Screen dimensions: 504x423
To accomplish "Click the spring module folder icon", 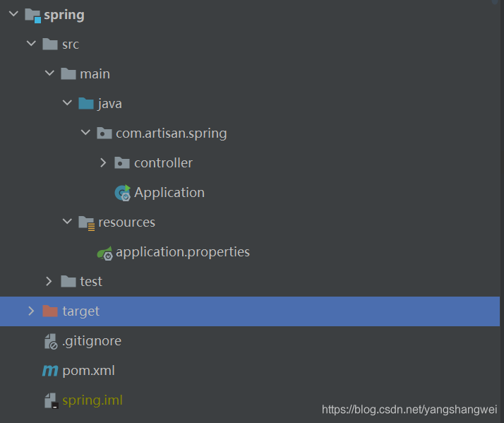I will (32, 15).
